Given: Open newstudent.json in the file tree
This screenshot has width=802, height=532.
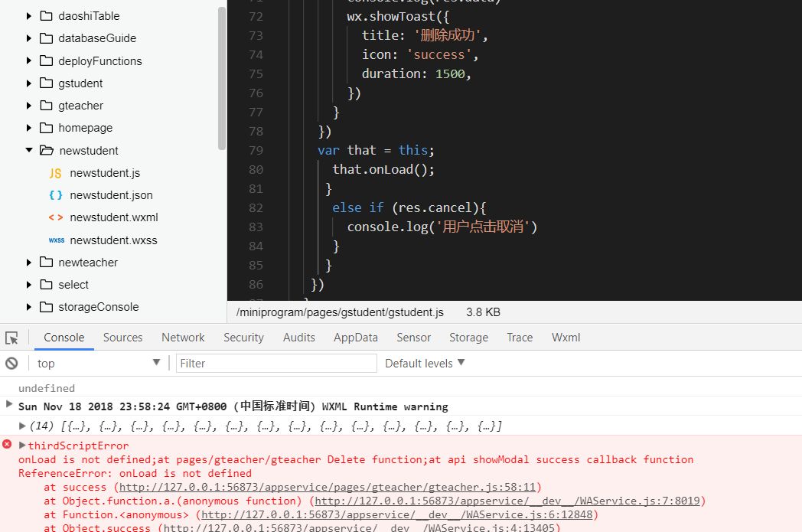Looking at the screenshot, I should [x=111, y=195].
